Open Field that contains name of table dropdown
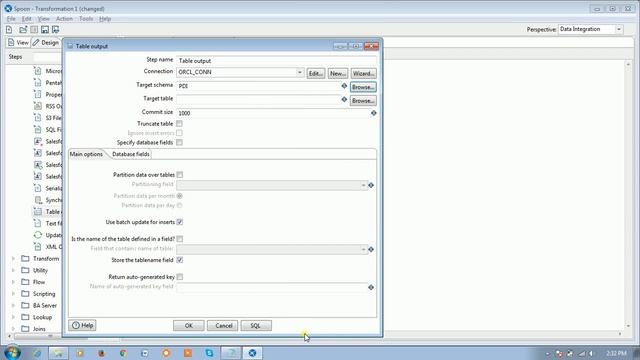The height and width of the screenshot is (360, 640). click(x=363, y=249)
